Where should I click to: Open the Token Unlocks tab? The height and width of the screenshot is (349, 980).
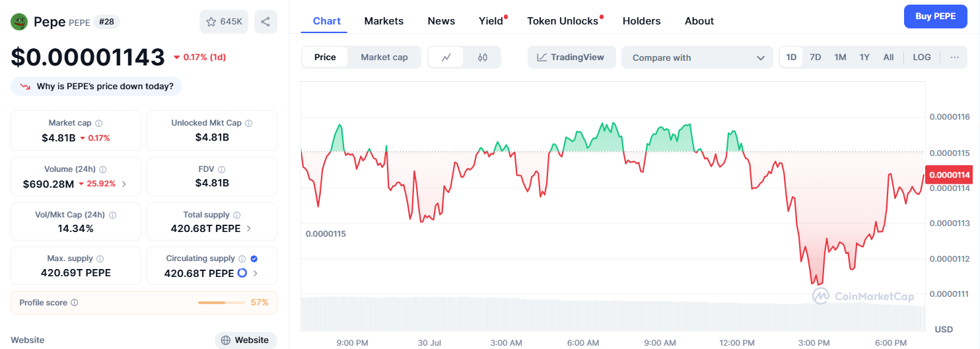point(563,21)
